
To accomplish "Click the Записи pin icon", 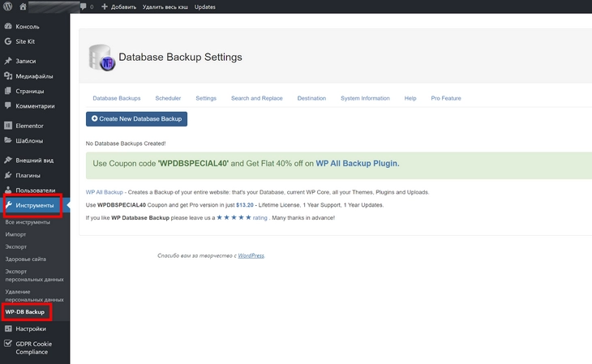I will pyautogui.click(x=8, y=61).
